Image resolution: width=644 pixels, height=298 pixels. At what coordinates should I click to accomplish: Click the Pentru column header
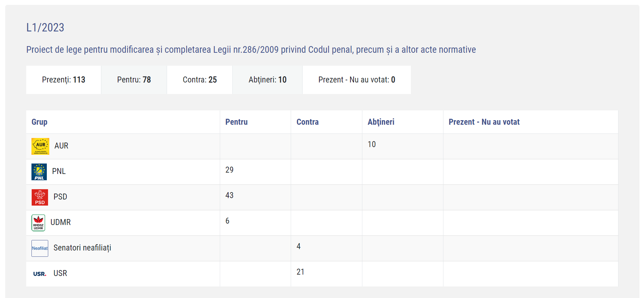pyautogui.click(x=237, y=122)
